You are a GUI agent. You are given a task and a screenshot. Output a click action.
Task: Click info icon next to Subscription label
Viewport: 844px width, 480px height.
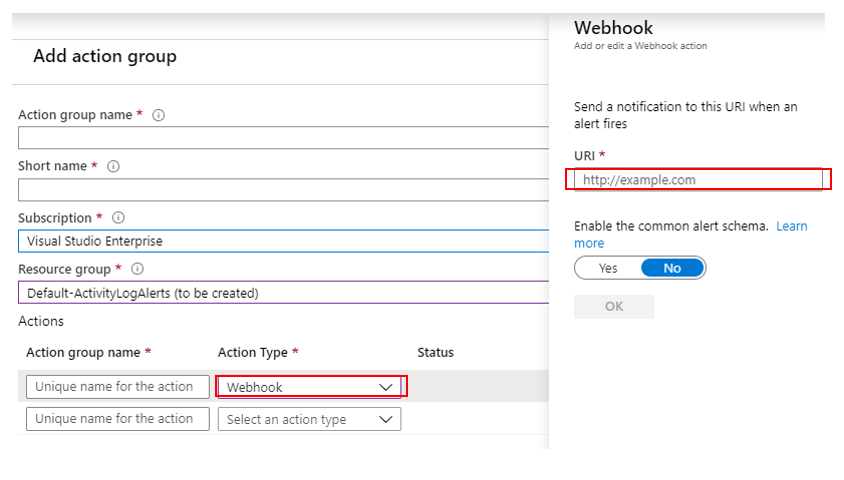(x=118, y=217)
